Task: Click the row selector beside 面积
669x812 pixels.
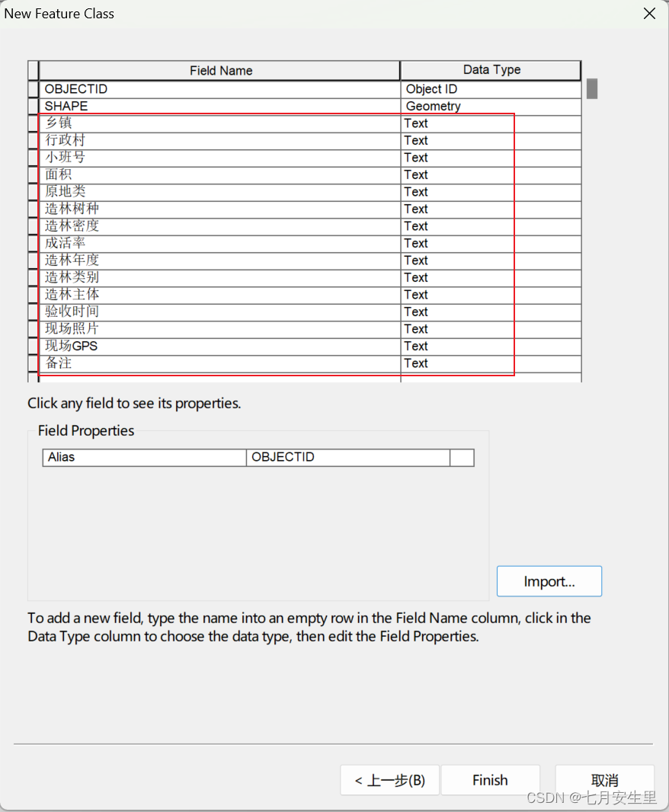Action: coord(34,174)
